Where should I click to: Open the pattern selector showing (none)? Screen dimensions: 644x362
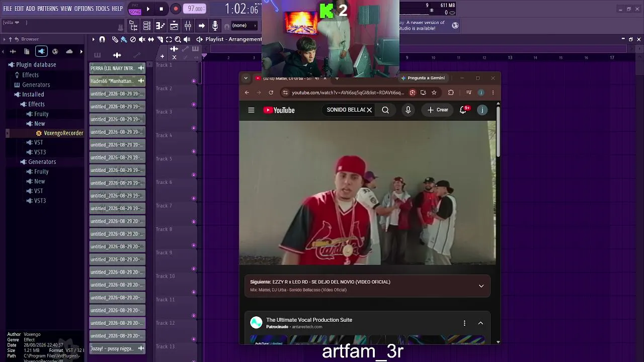[244, 26]
